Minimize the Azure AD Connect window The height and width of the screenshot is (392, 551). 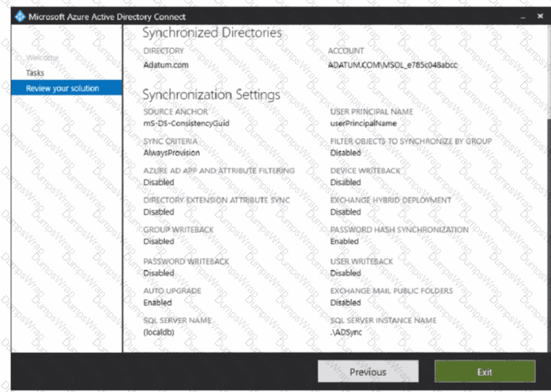[x=523, y=17]
